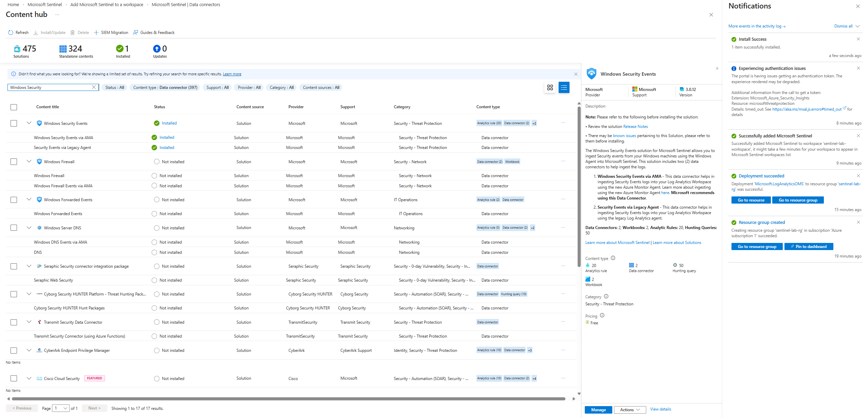This screenshot has height=418, width=868.
Task: Collapse the Windows Firewall solution row
Action: (29, 161)
